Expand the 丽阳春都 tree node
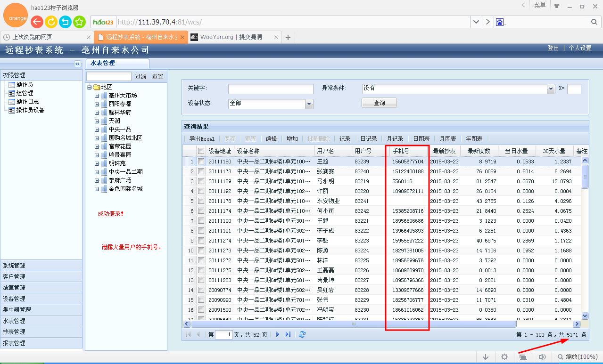 pos(97,104)
